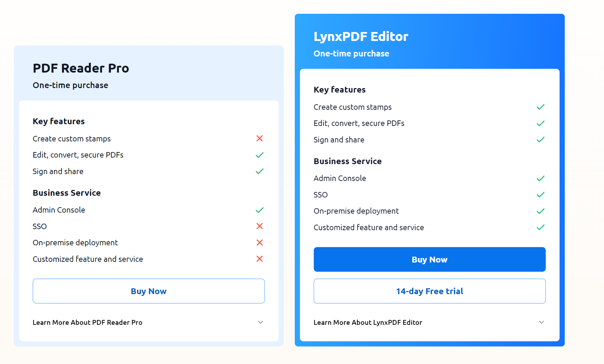Click Sign and share text in PDF Reader Pro card
Screen dimensions: 604x364
coord(58,171)
